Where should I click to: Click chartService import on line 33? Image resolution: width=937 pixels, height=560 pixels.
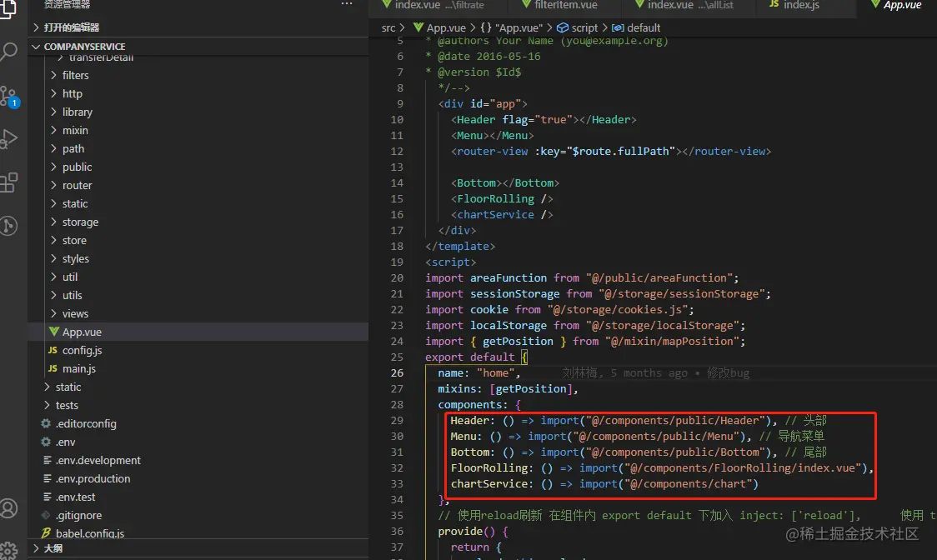(x=604, y=484)
